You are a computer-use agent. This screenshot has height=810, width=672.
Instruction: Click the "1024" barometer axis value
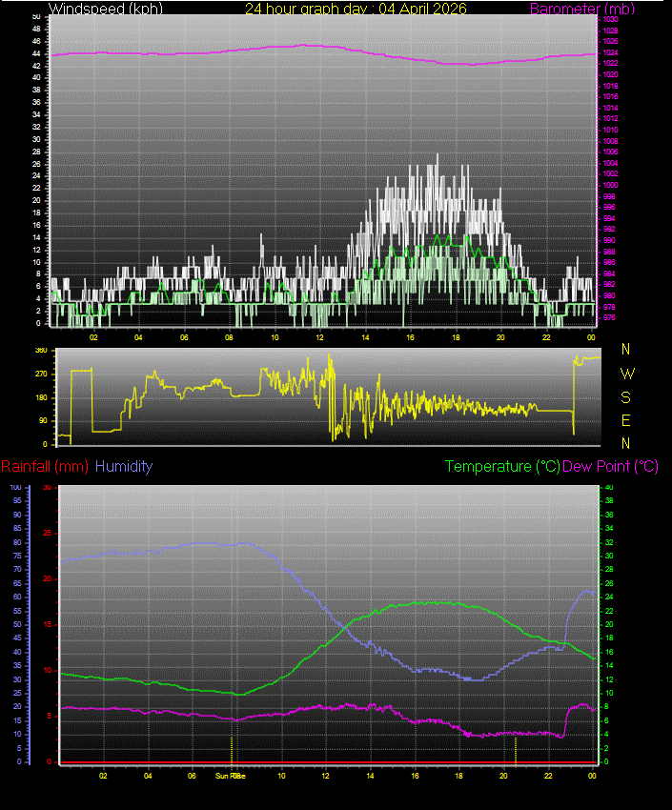pyautogui.click(x=611, y=52)
